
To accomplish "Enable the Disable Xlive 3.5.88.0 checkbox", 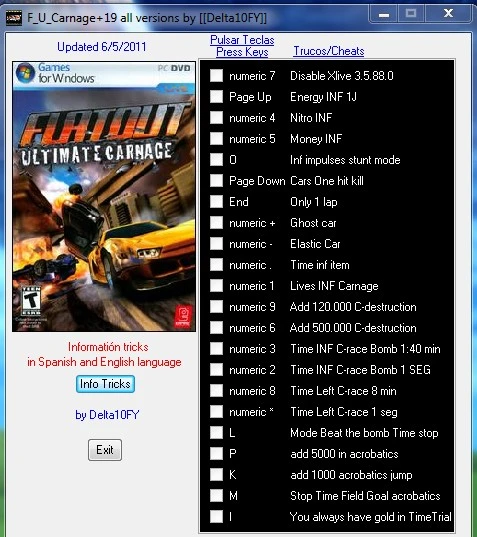I will (x=216, y=76).
